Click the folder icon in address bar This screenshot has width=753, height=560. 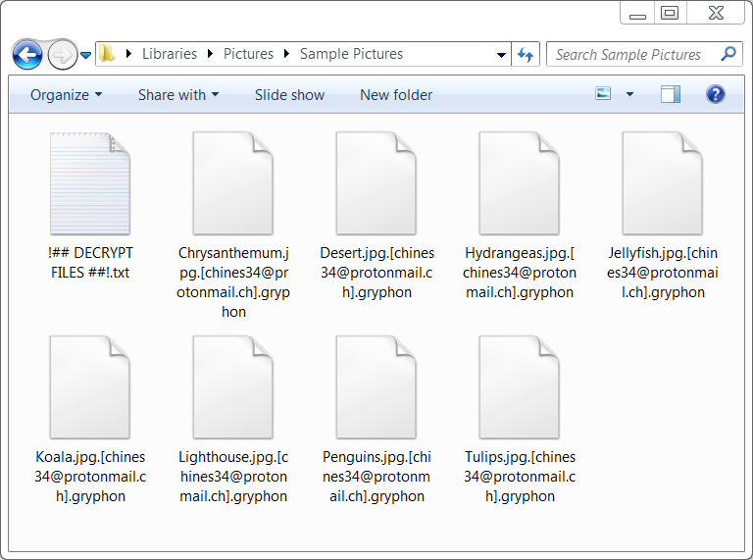click(106, 53)
